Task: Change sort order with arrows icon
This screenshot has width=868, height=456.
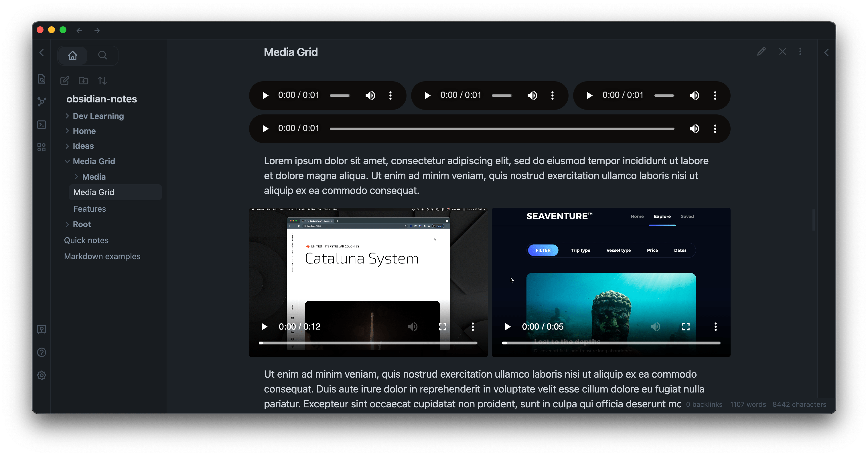Action: pos(102,80)
